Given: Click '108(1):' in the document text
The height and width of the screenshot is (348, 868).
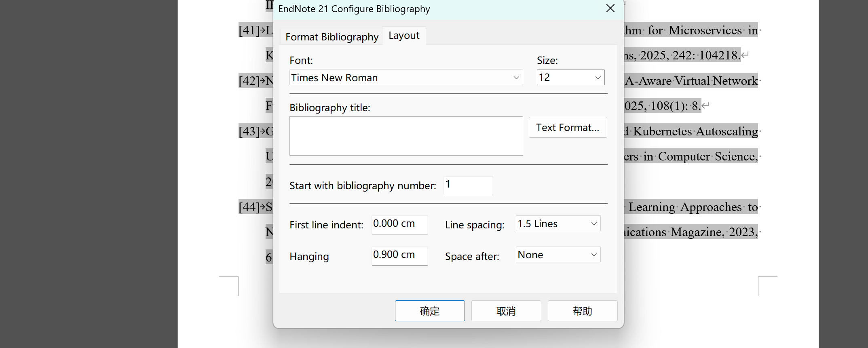Looking at the screenshot, I should pos(669,106).
